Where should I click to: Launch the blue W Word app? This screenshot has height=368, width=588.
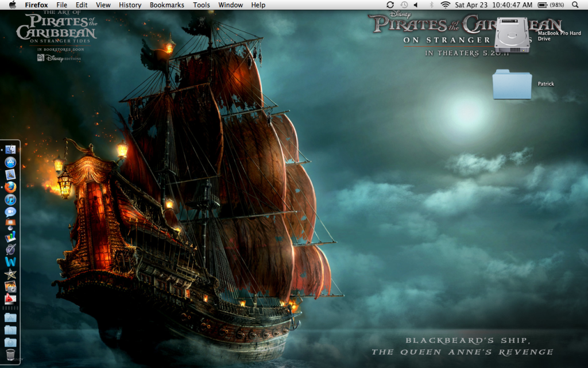10,262
